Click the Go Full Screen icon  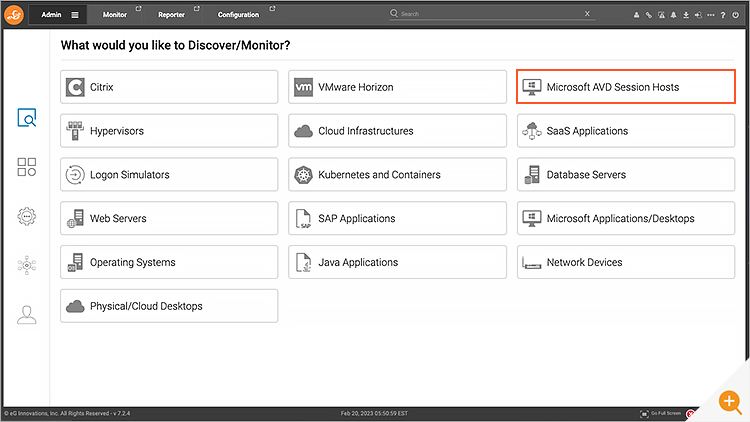coord(644,413)
